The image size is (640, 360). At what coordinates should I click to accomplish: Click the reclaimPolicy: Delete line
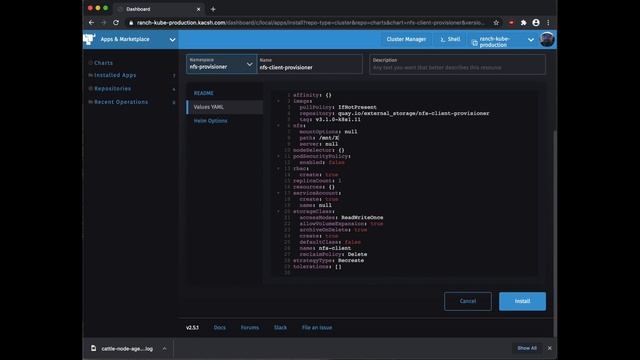point(333,254)
